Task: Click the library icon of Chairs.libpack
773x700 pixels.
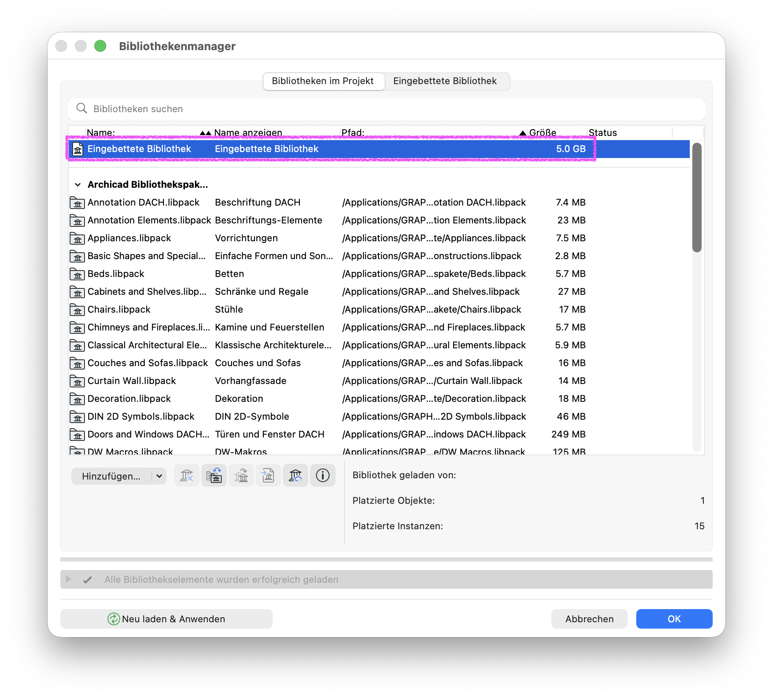Action: point(77,310)
